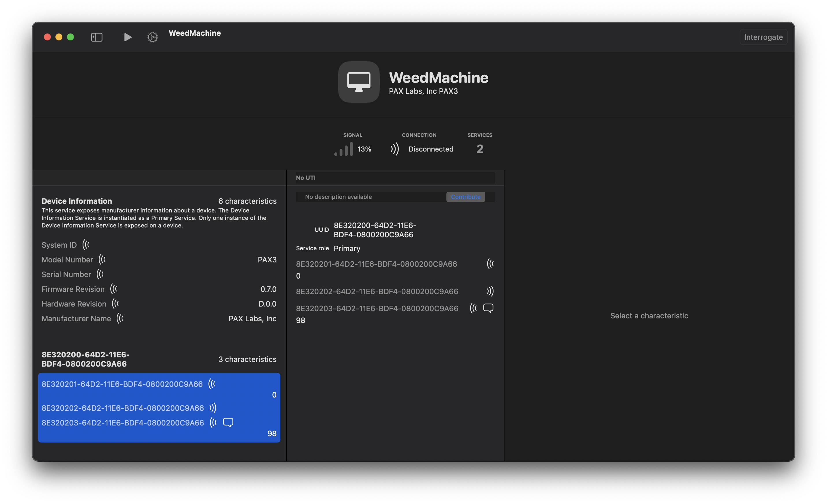Toggle notifications for 8E320202 in the blue list
Image resolution: width=827 pixels, height=504 pixels.
212,408
